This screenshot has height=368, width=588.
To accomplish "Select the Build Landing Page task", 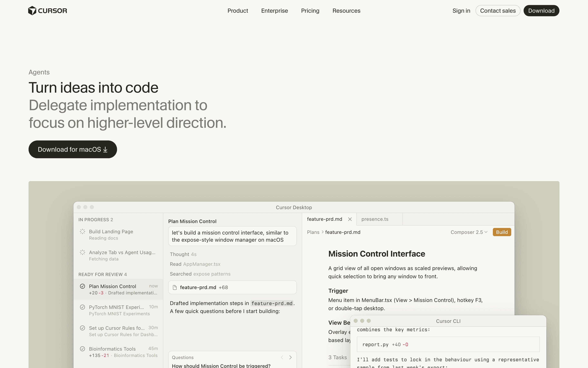I will click(x=118, y=234).
